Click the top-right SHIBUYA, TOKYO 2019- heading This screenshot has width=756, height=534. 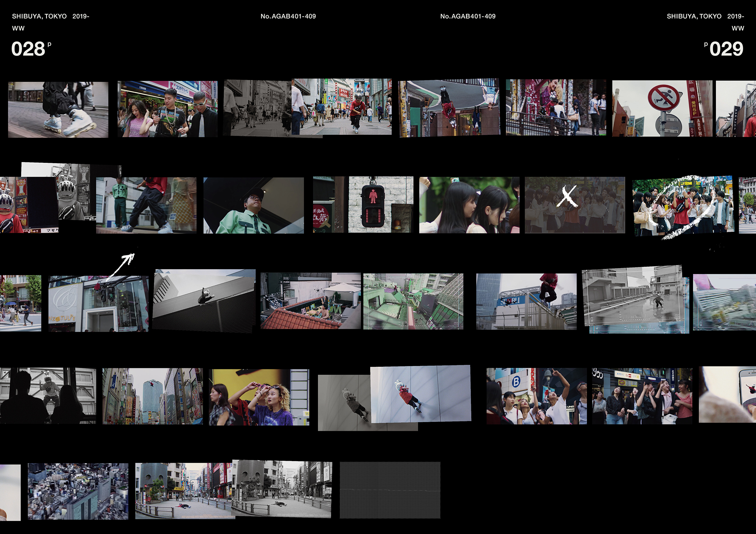click(x=705, y=16)
